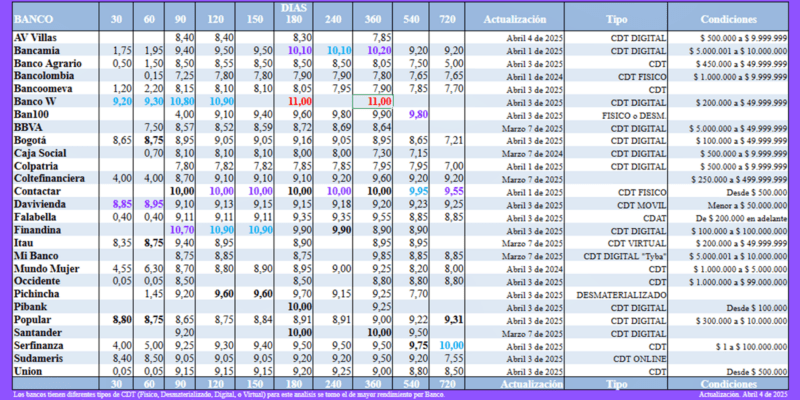The image size is (800, 400).
Task: Select the 'DESMATERIALIZADO' type cell
Action: (621, 295)
